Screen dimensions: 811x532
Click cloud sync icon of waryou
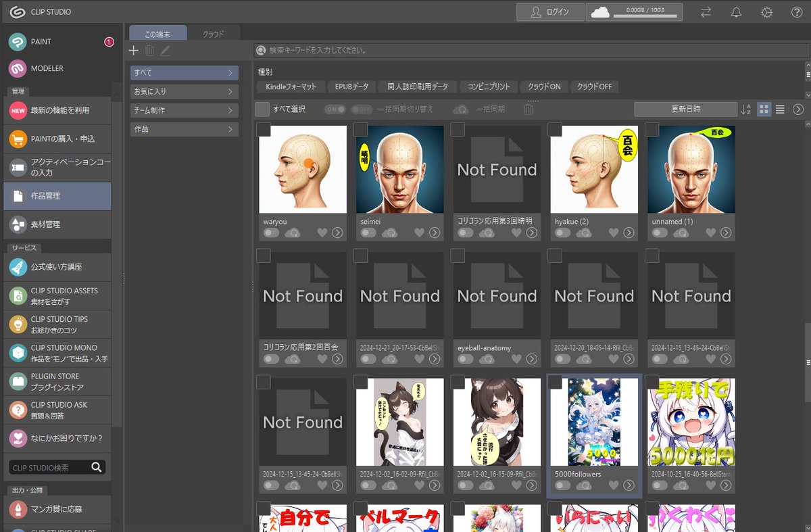293,233
